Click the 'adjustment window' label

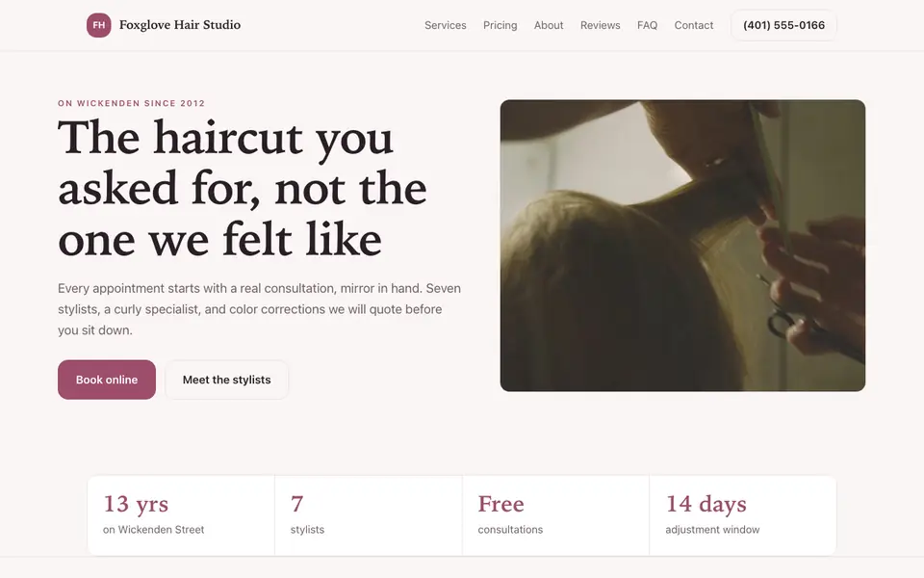712,530
